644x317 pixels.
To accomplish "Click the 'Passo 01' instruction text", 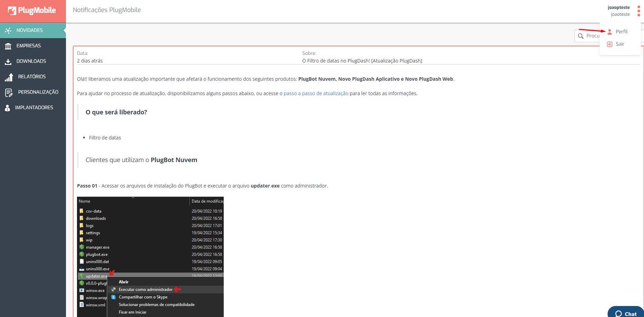I will pyautogui.click(x=202, y=186).
